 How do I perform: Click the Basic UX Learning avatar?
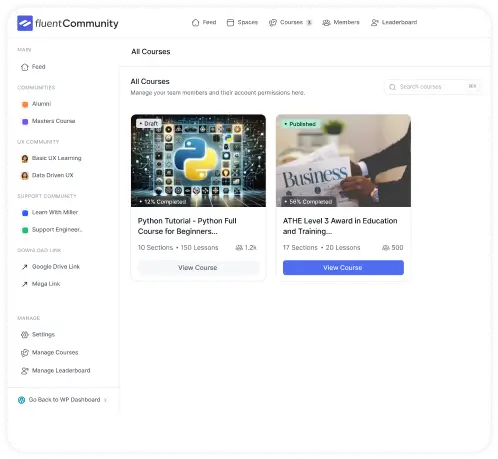point(25,158)
